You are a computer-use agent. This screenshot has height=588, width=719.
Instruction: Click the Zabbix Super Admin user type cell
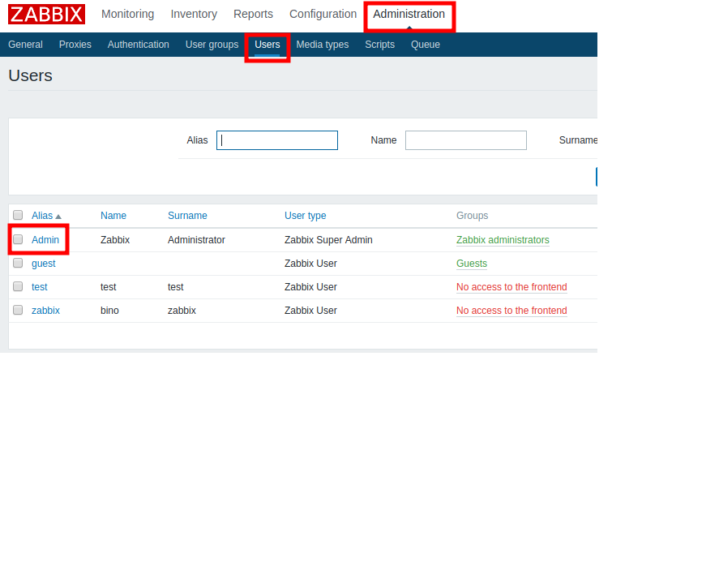pos(328,240)
